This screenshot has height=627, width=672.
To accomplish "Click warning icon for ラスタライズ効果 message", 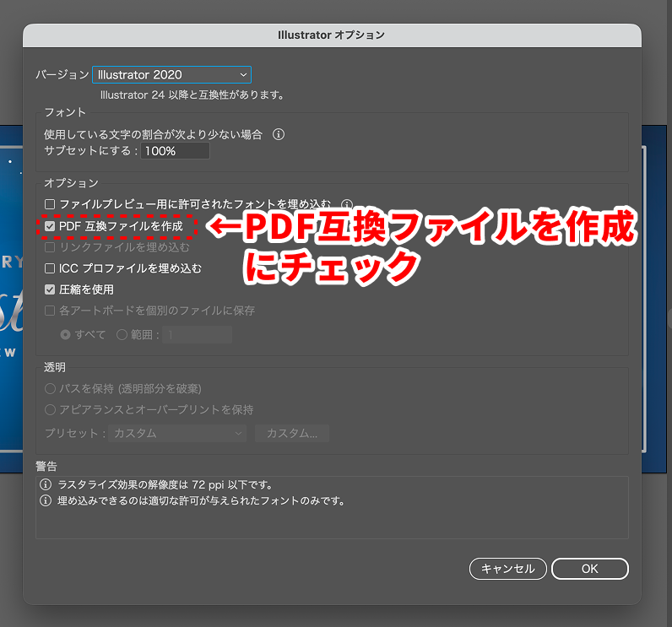I will [x=46, y=485].
